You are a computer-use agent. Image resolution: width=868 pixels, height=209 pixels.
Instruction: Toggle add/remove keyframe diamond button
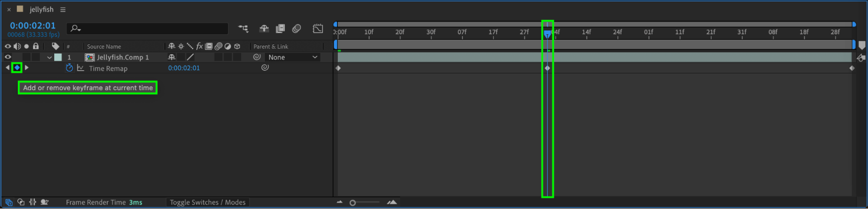tap(17, 68)
